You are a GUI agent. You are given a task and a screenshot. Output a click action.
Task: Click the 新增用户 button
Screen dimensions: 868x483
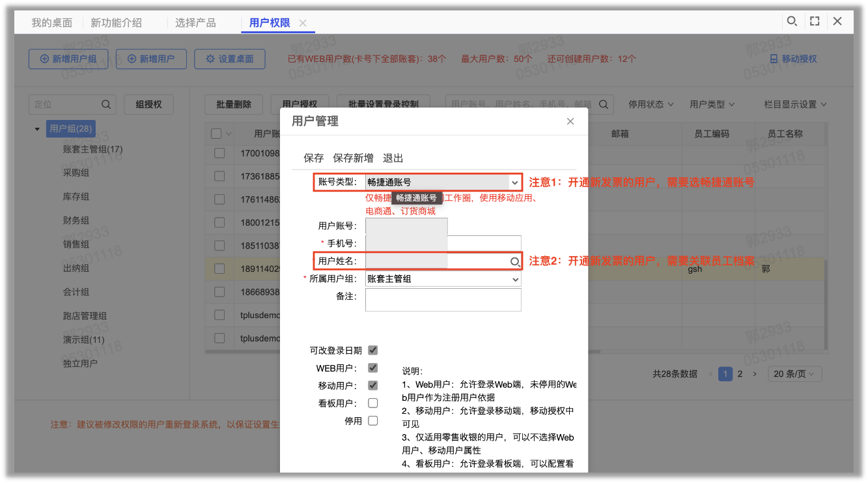point(151,59)
